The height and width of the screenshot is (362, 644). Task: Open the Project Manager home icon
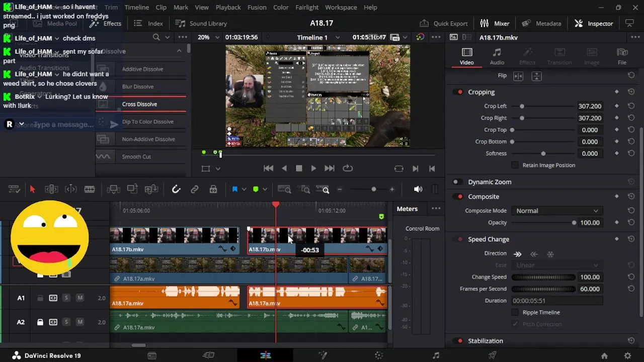click(x=604, y=355)
